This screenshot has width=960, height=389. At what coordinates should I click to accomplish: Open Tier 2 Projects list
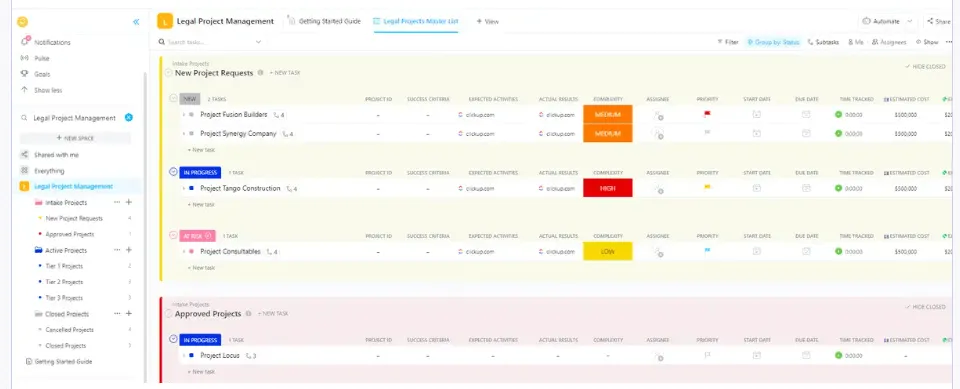[64, 282]
